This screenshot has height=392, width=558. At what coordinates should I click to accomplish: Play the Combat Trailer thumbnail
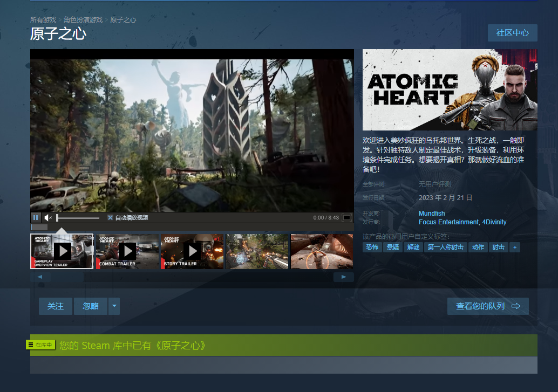click(x=127, y=251)
